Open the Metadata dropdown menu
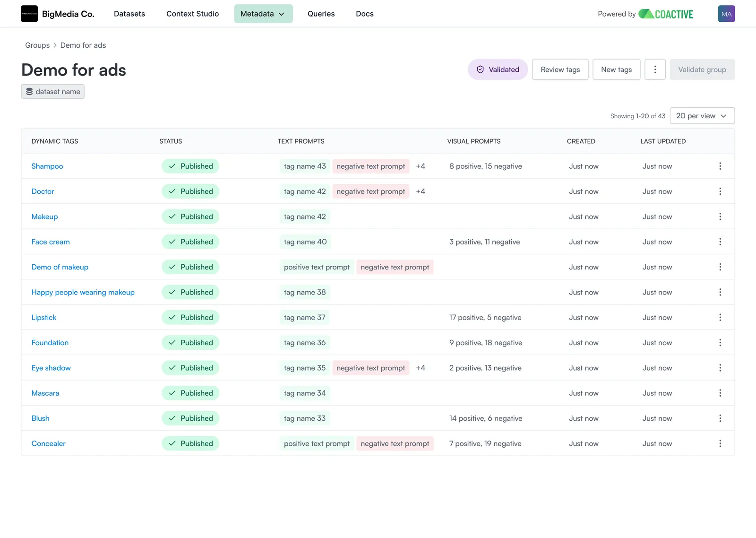 point(263,14)
